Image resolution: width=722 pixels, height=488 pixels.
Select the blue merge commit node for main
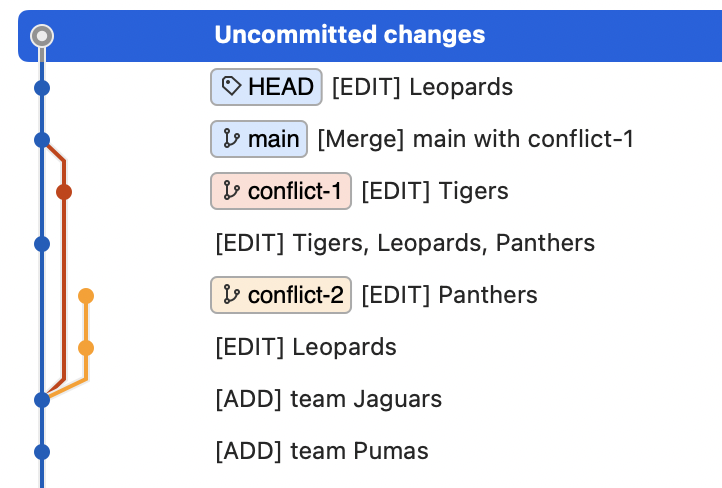[x=42, y=139]
